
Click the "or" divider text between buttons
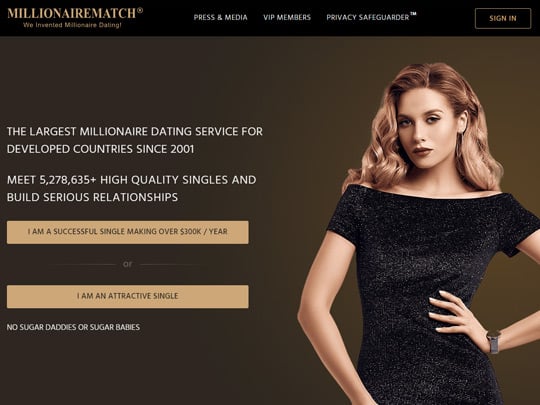pos(127,264)
